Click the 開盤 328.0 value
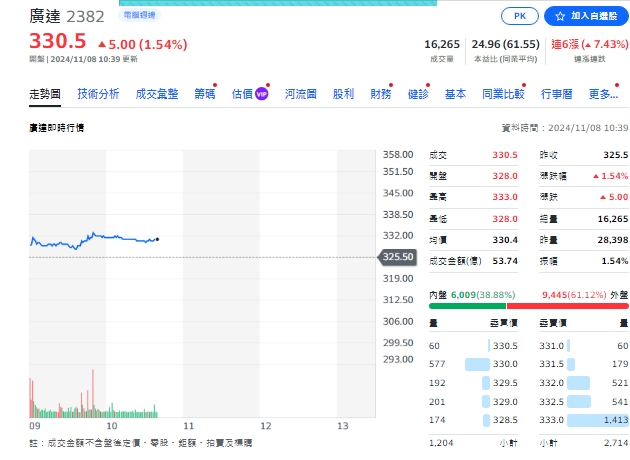 [x=505, y=176]
